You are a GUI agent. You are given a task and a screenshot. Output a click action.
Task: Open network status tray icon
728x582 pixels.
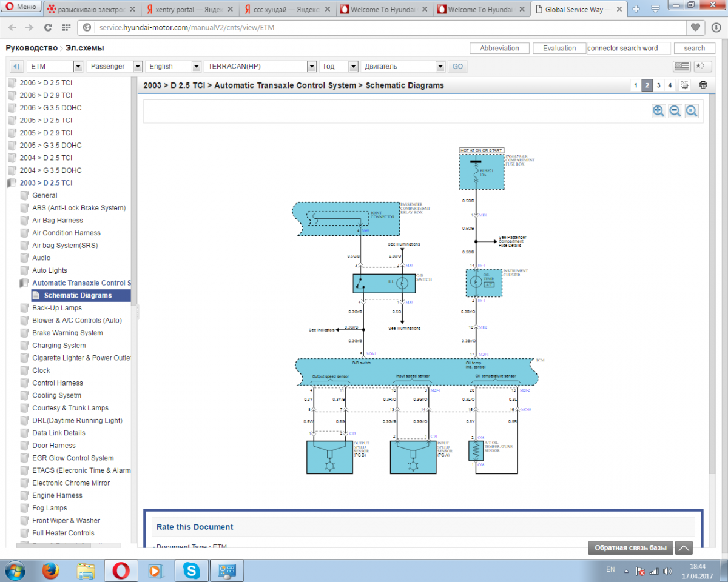(653, 571)
